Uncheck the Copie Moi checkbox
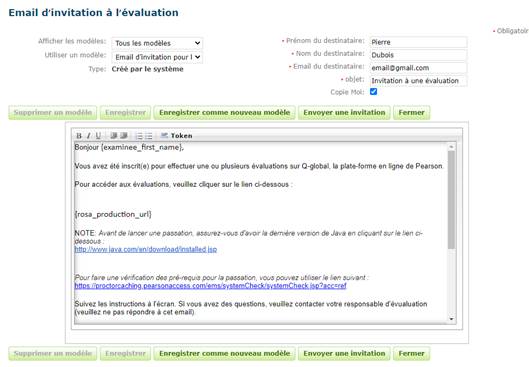The width and height of the screenshot is (529, 367). coord(373,92)
